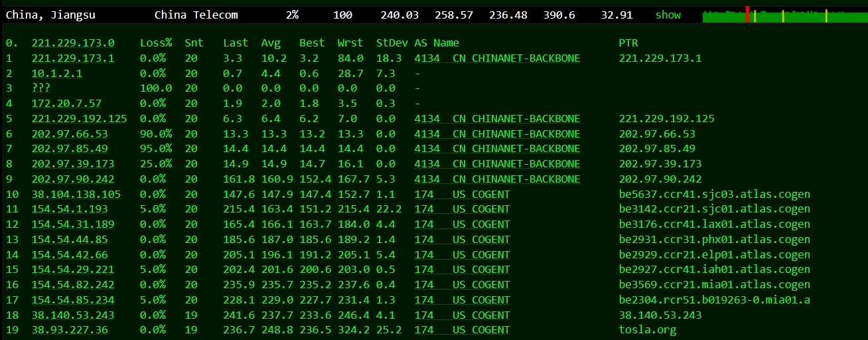Screen dimensions: 868x340
Task: Open AS 174 US COGENT link on hop 14
Action: [463, 255]
